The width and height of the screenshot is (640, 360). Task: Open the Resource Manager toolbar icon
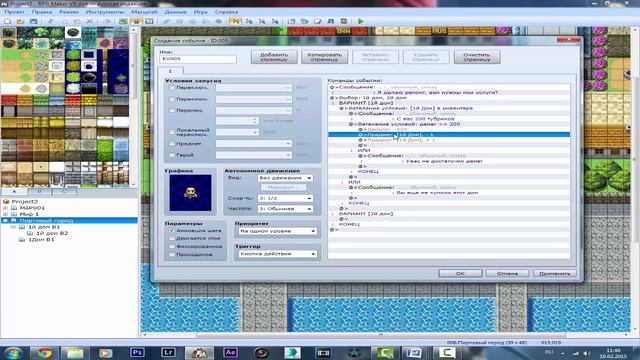click(x=304, y=21)
